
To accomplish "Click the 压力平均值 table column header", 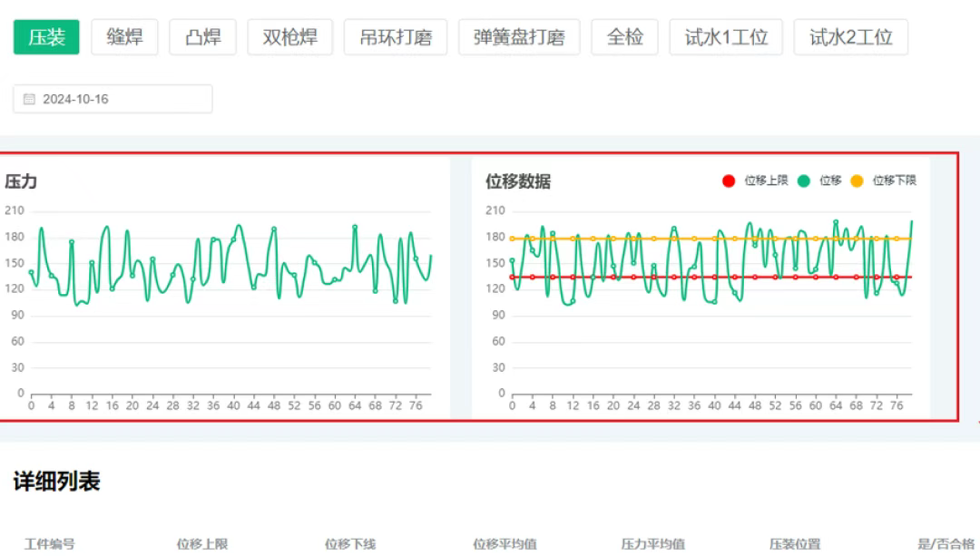I will click(x=652, y=544).
